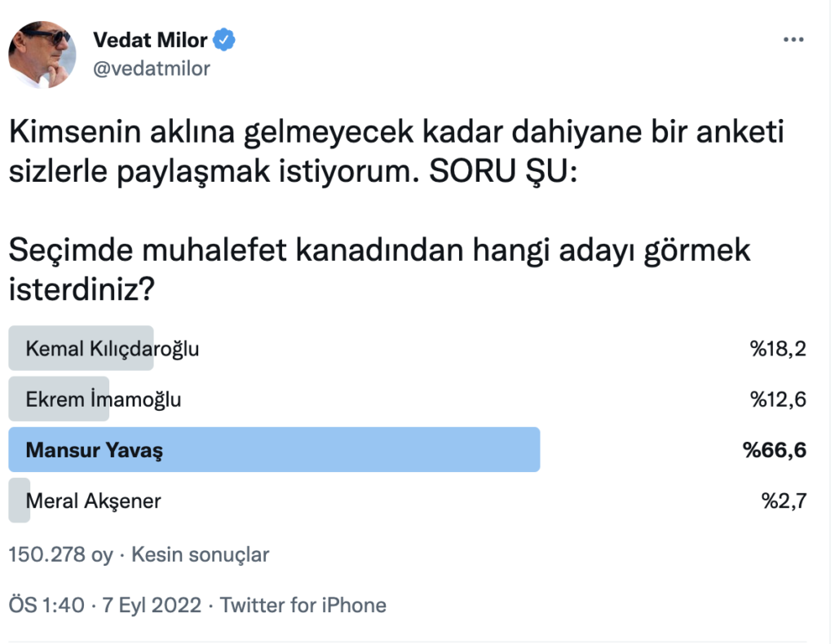Viewport: 835px width, 644px height.
Task: Select the Ekrem İmamoğlu poll option
Action: 104,399
